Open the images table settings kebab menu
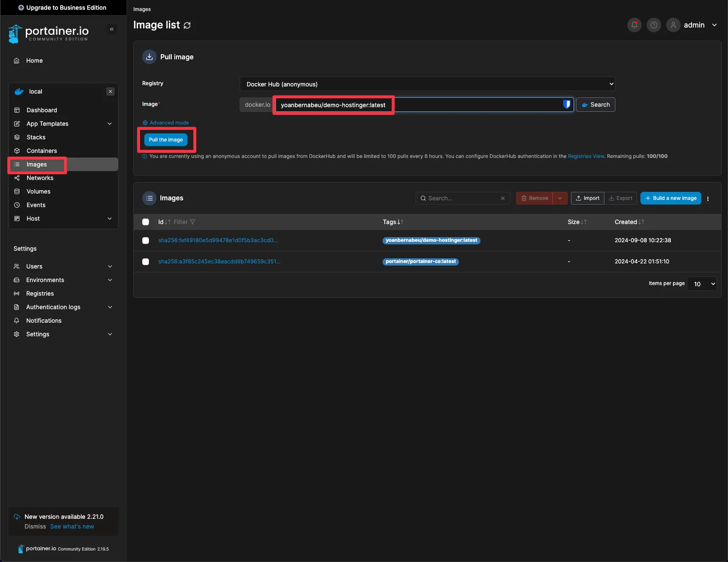This screenshot has width=728, height=562. point(708,199)
